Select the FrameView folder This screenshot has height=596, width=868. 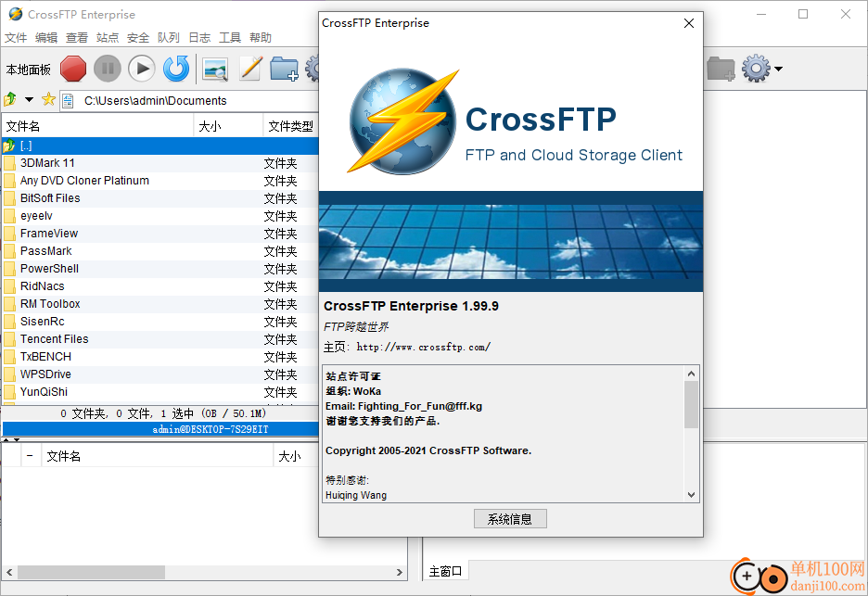tap(160, 234)
